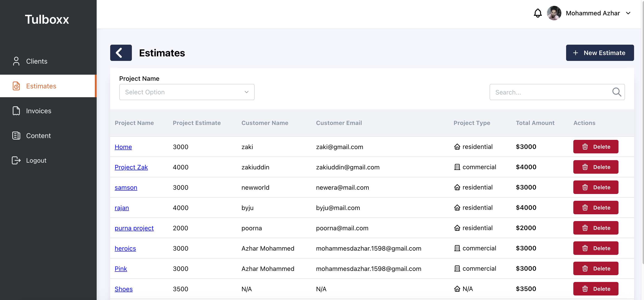Open Content in the sidebar
Screen dimensions: 644x300
click(48, 136)
